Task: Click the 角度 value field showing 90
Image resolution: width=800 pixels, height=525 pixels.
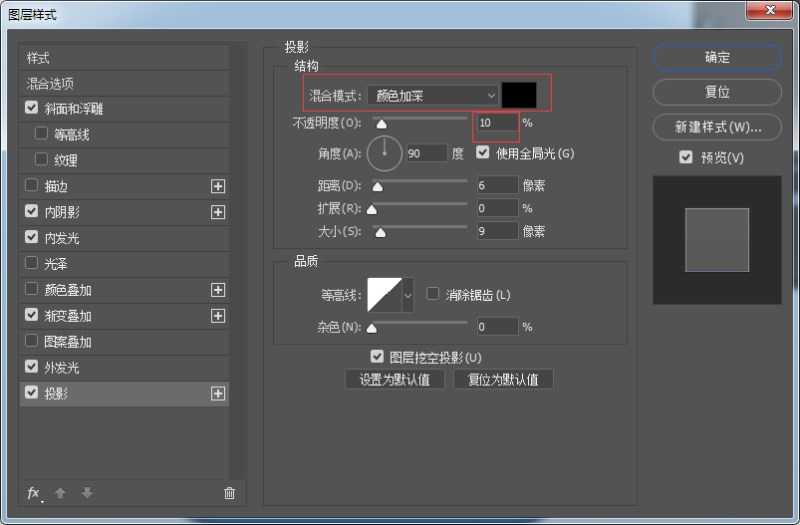Action: [x=427, y=153]
